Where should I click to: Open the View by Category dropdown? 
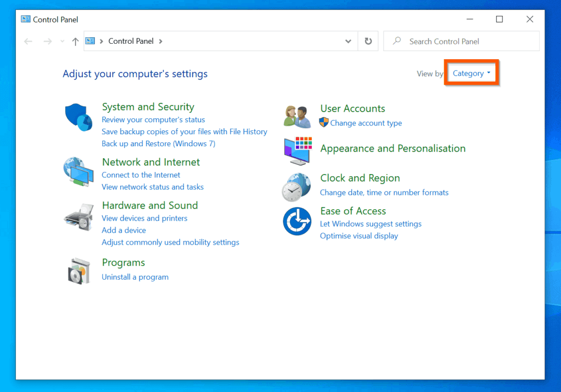point(471,73)
